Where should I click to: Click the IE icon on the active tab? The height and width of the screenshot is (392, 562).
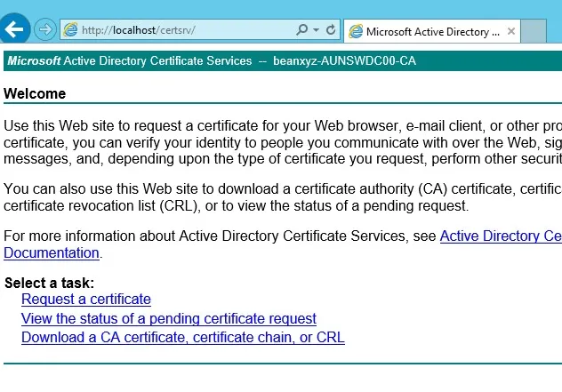[356, 31]
